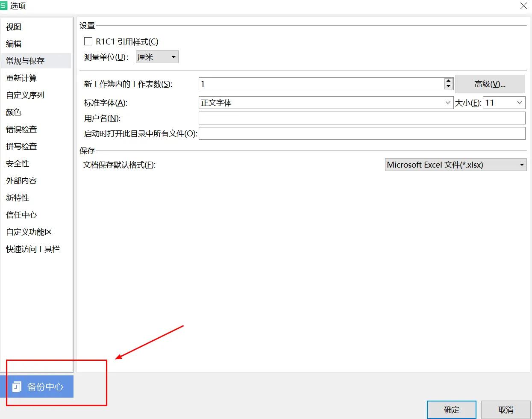Select the 重新计算 category
This screenshot has width=532, height=419.
click(x=36, y=78)
